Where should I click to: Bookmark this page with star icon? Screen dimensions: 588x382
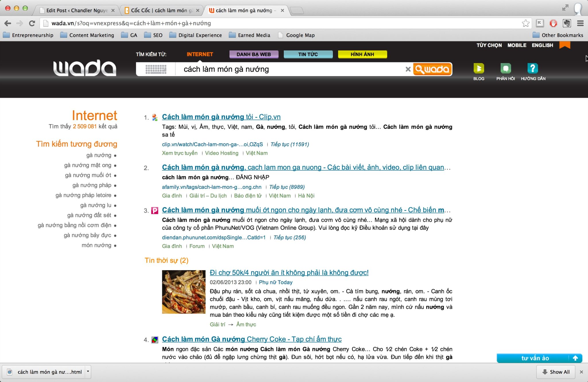point(525,23)
